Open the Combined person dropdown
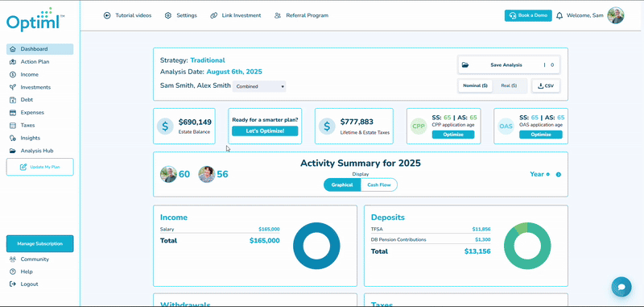 tap(259, 87)
